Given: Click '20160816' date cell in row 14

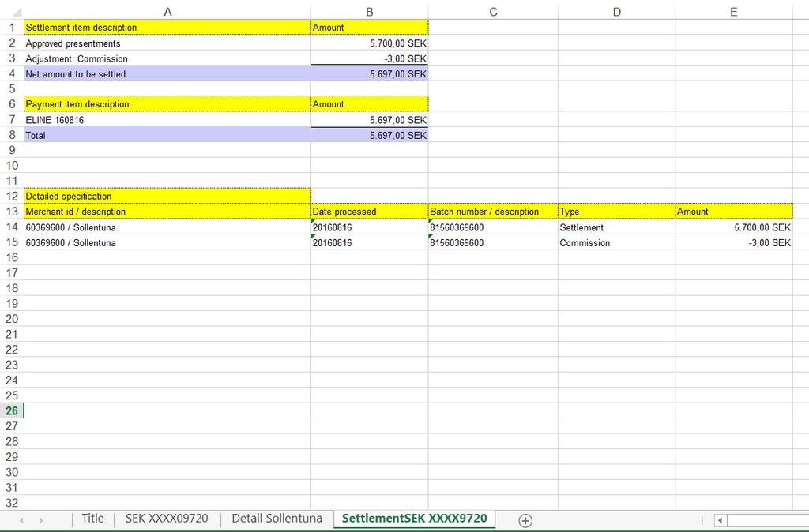Looking at the screenshot, I should pos(370,227).
